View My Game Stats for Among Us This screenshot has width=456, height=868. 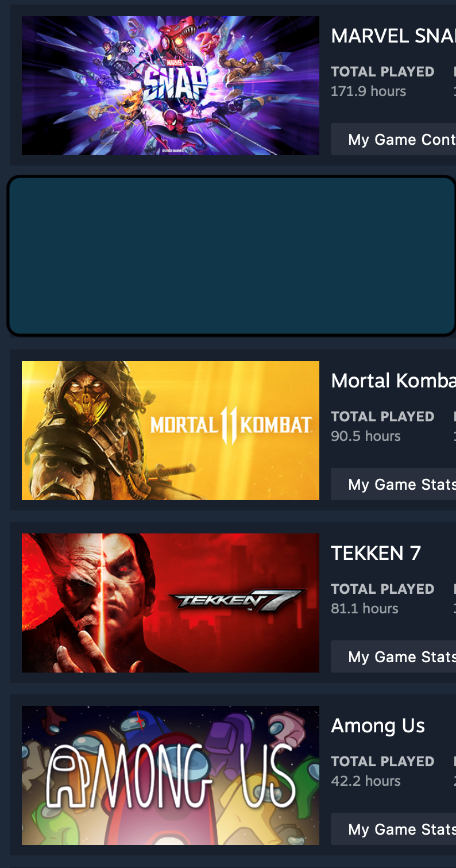(x=393, y=829)
